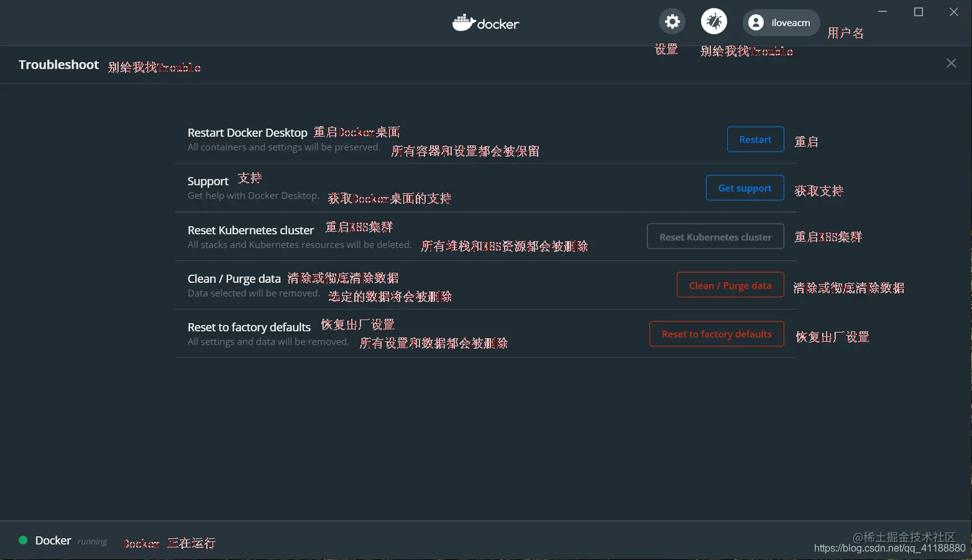The image size is (972, 560).
Task: Click the 'Restart Docker Desktop' title text
Action: 248,132
